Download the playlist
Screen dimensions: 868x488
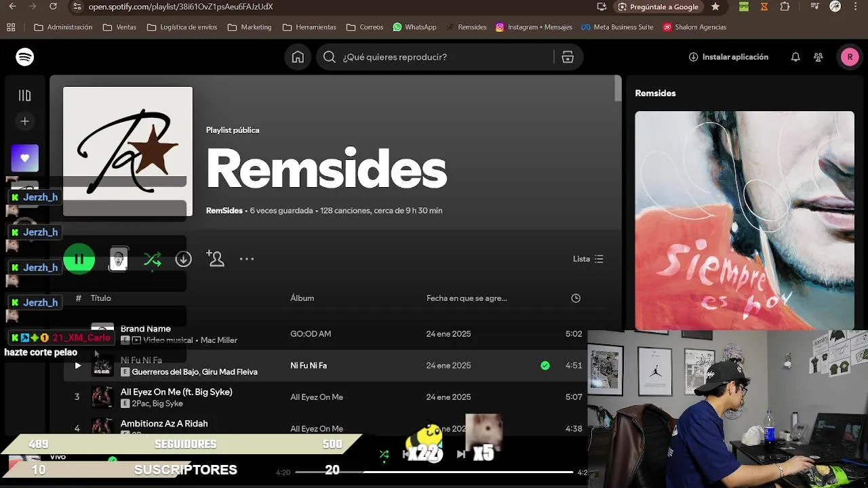(183, 259)
